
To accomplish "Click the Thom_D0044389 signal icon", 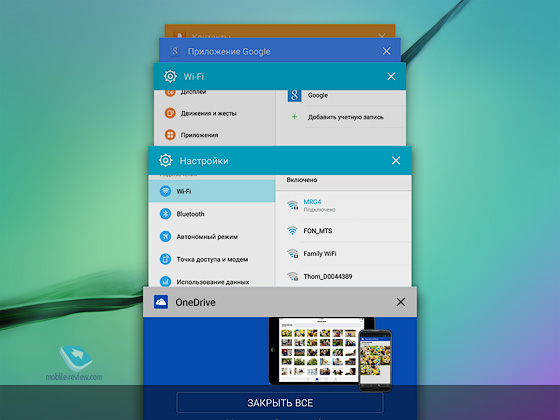I will pos(292,276).
